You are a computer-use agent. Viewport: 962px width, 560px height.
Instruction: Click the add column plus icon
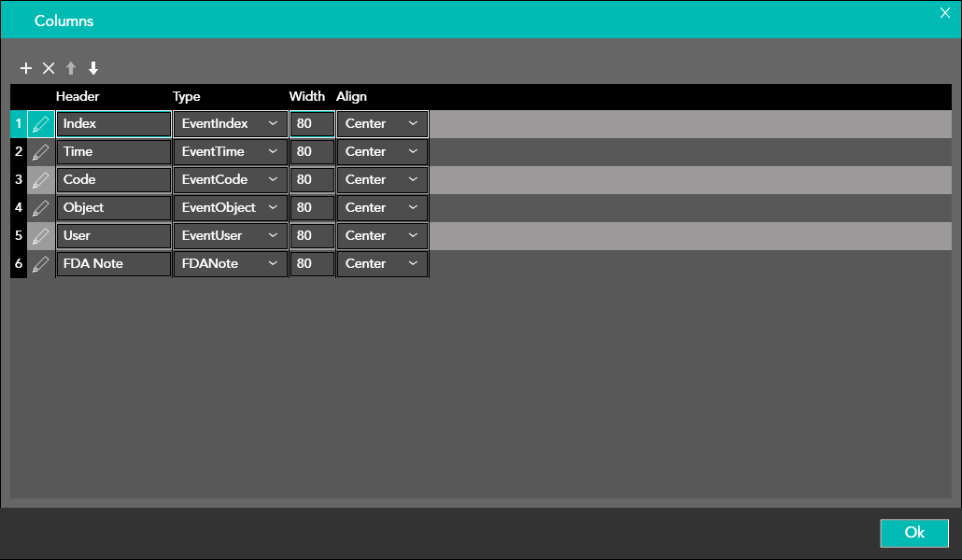[26, 68]
